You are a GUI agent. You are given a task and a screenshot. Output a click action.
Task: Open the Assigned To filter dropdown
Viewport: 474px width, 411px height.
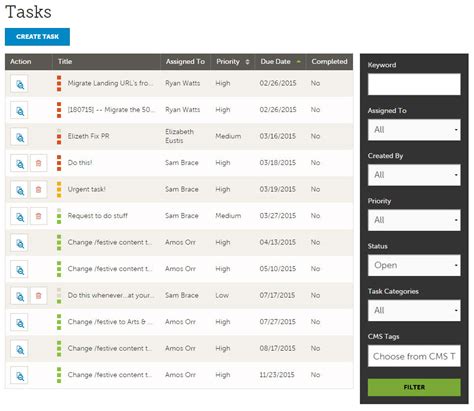point(414,130)
